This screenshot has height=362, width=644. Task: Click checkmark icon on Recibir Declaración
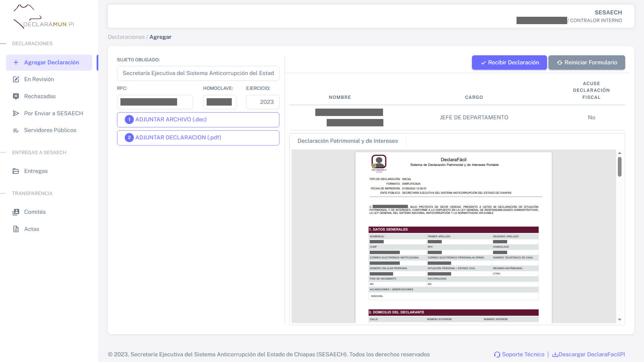pos(483,63)
